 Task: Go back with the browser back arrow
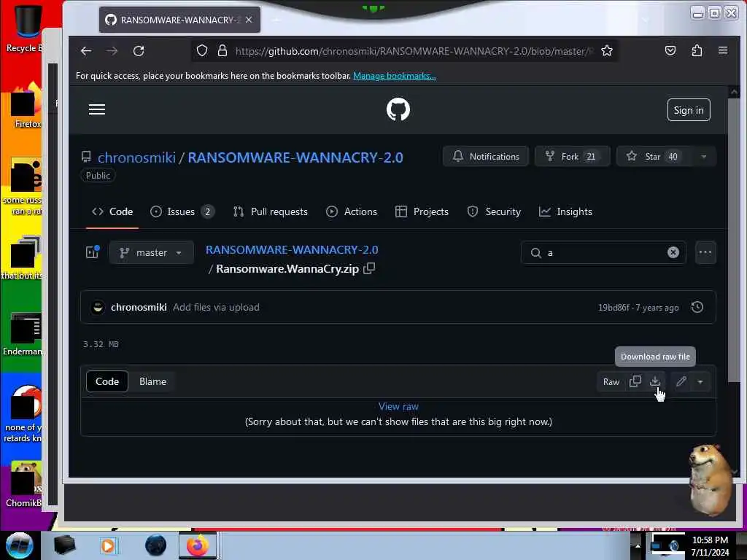[x=86, y=51]
